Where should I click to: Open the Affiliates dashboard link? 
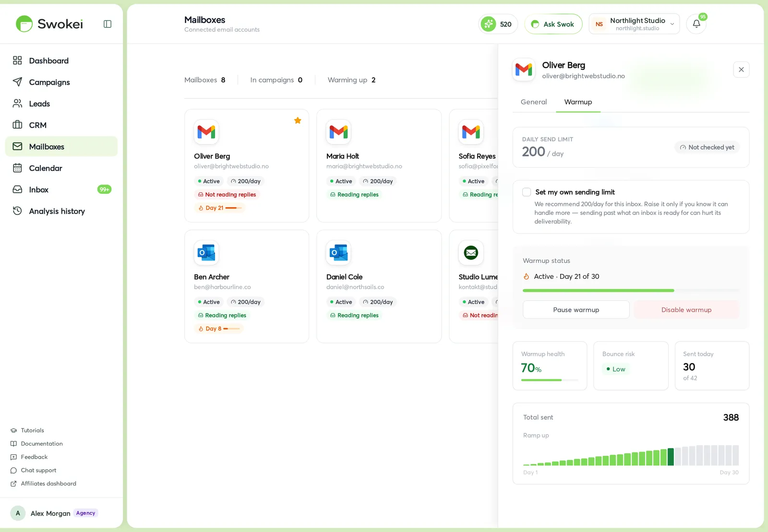pos(43,484)
